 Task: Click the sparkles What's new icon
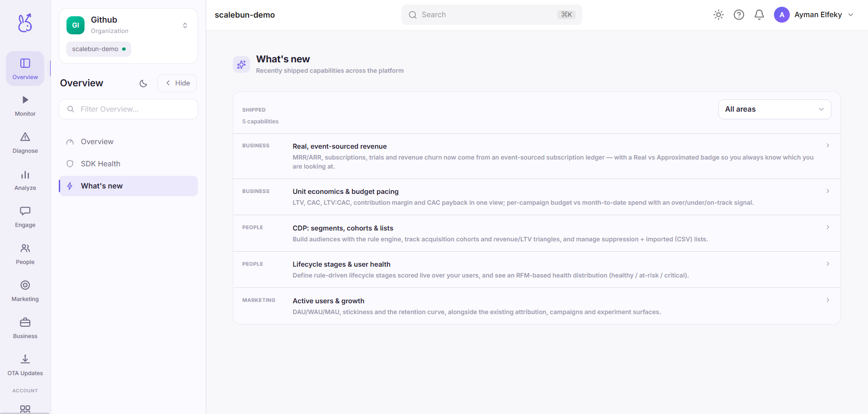point(241,65)
